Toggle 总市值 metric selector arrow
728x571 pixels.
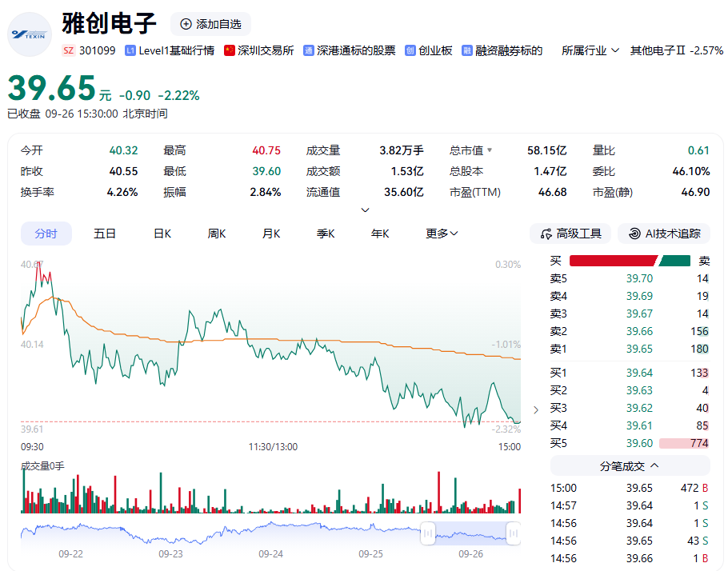click(x=490, y=150)
